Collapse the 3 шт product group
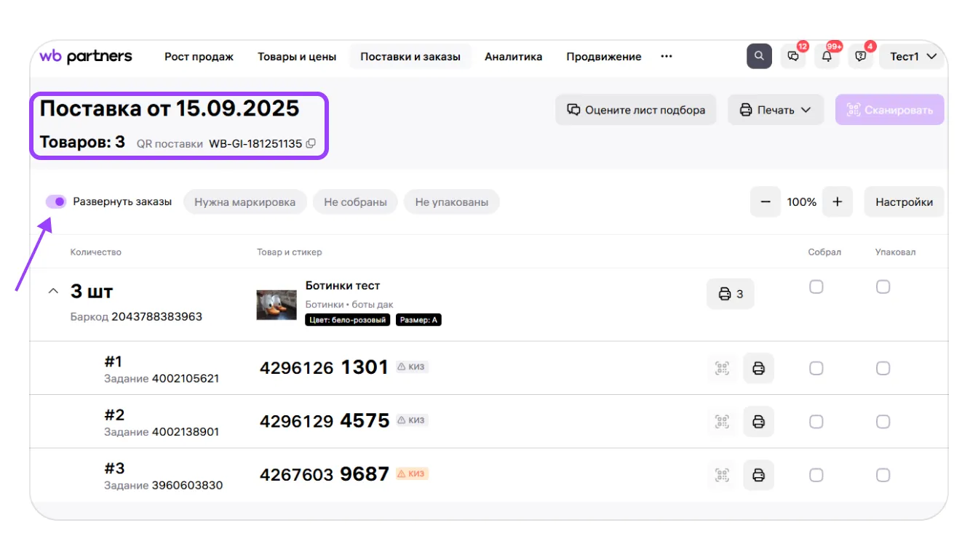978x560 pixels. (x=52, y=291)
